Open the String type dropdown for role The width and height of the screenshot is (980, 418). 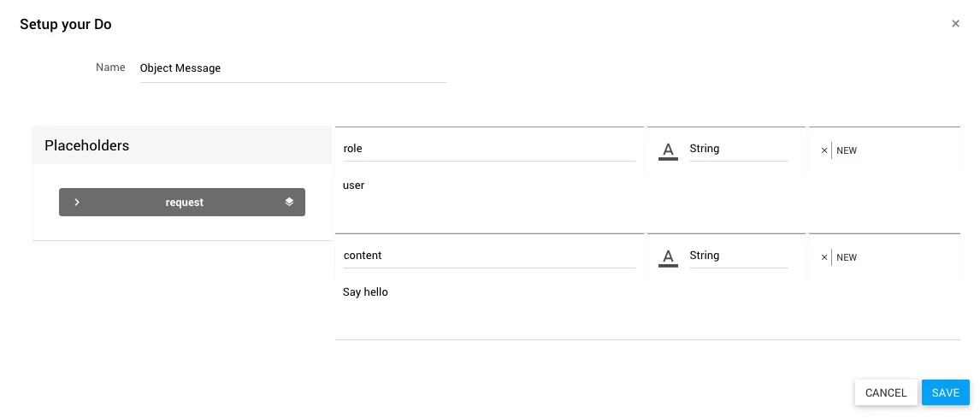737,149
